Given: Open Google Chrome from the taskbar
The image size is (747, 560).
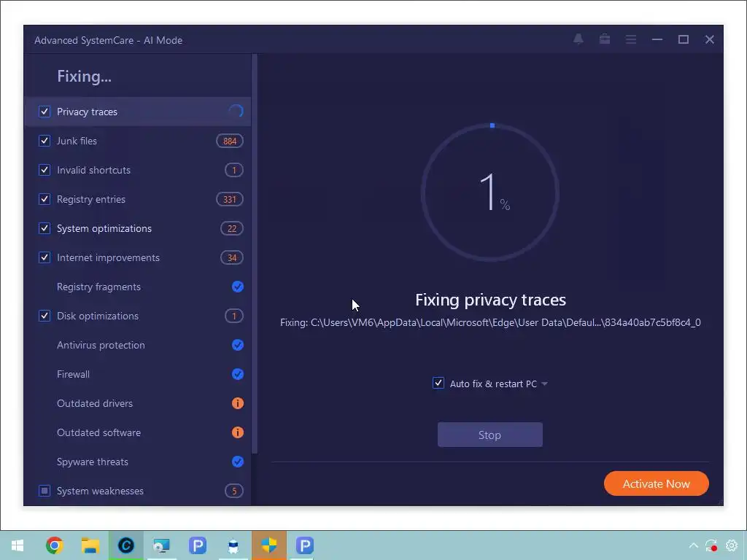Looking at the screenshot, I should 55,545.
